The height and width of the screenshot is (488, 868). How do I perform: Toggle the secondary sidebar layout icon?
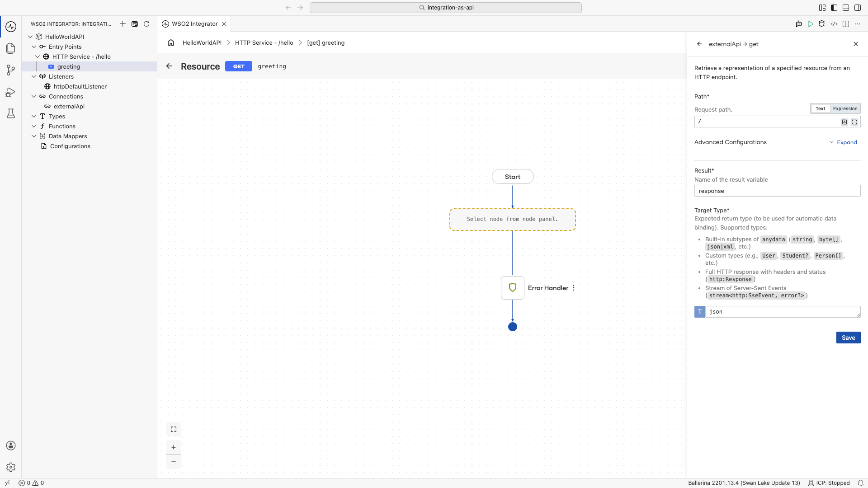858,8
